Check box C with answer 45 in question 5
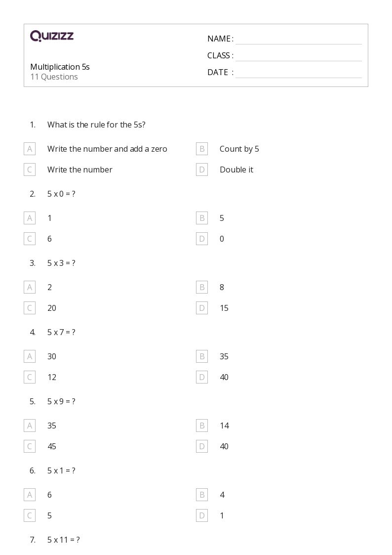 coord(30,446)
